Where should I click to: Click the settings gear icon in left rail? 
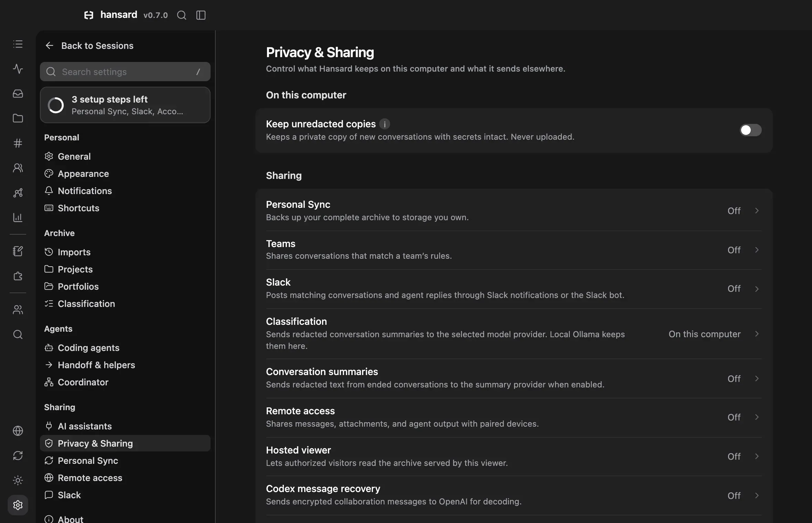(x=18, y=505)
